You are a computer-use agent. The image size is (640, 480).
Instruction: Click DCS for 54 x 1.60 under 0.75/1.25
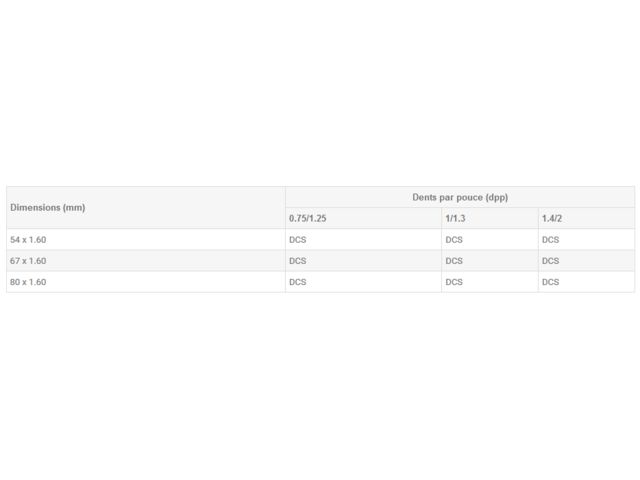tap(298, 240)
